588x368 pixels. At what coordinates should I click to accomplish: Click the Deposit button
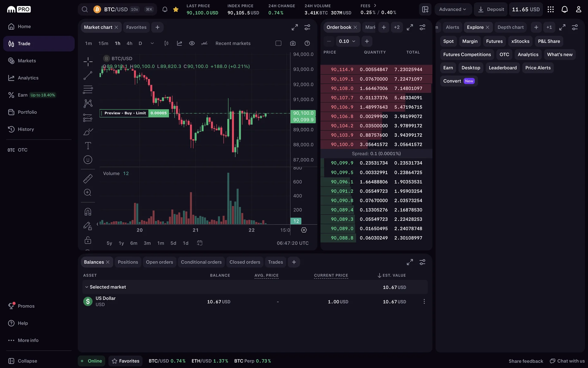(x=491, y=9)
